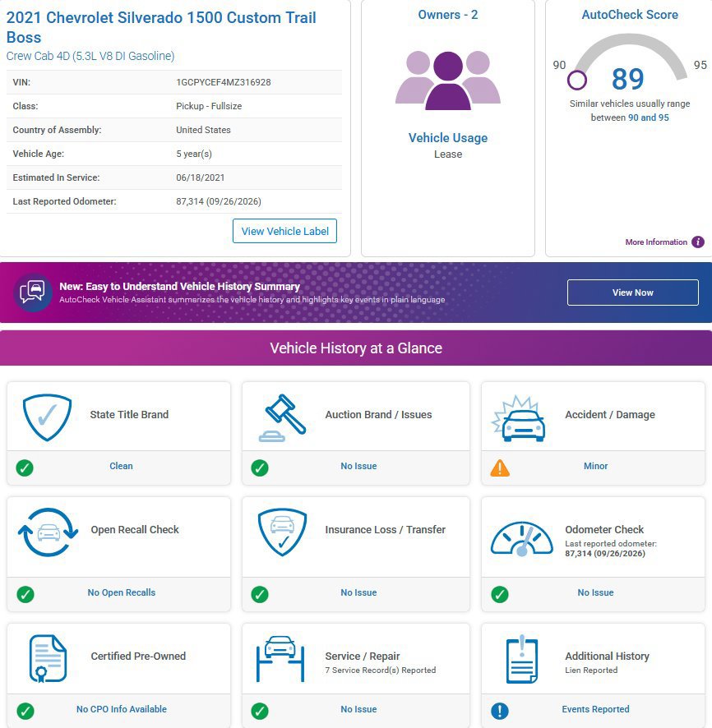Click the blue exclamation icon beside Events Reported
The image size is (712, 728).
click(x=500, y=711)
